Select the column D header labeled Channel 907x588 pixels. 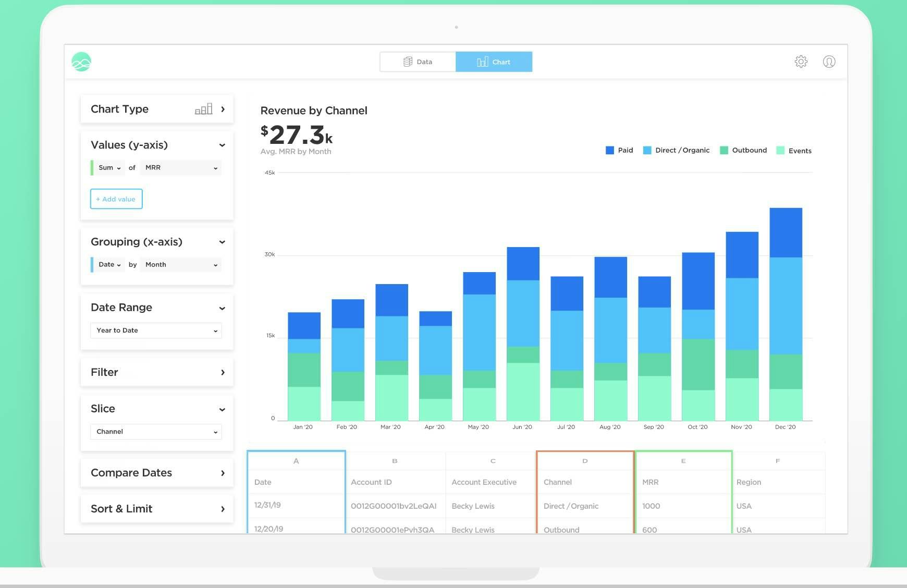pos(584,460)
